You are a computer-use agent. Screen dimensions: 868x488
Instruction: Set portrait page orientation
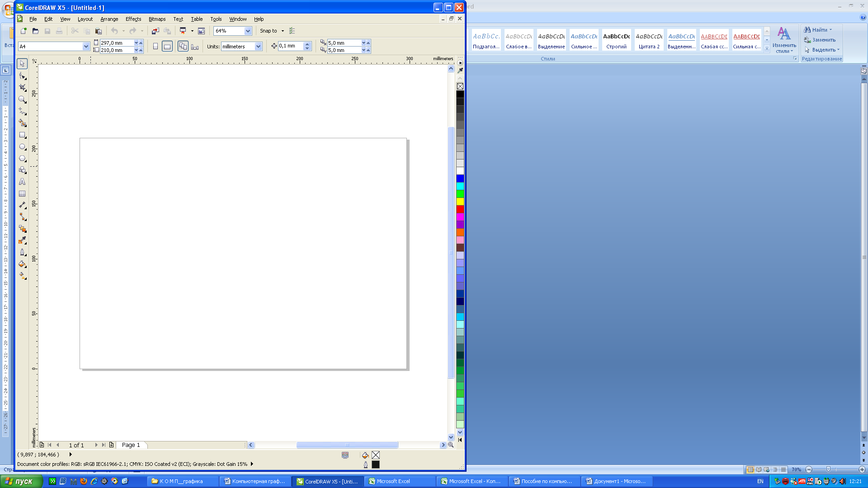[x=156, y=46]
